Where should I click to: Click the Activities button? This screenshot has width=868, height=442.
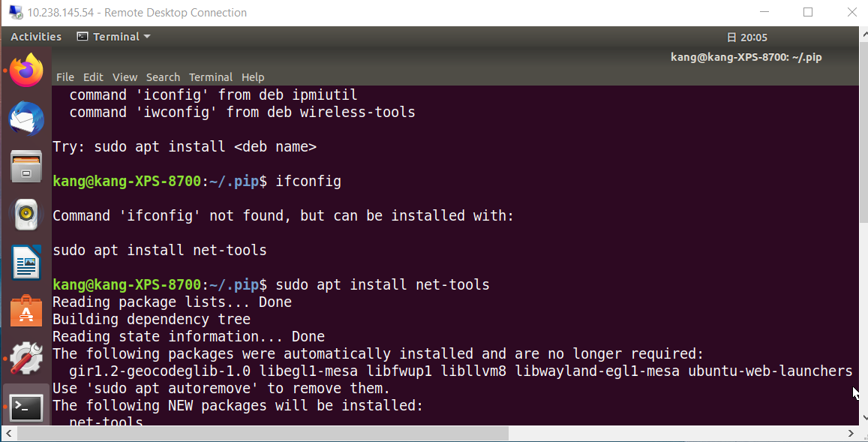click(x=36, y=37)
